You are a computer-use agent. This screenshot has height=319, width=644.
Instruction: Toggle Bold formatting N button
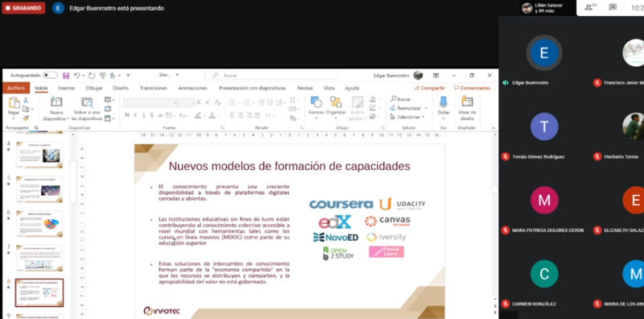point(127,115)
